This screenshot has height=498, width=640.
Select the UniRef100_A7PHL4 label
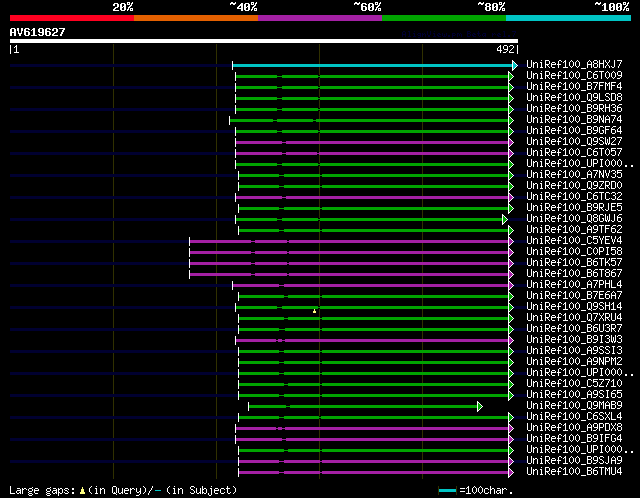(574, 285)
